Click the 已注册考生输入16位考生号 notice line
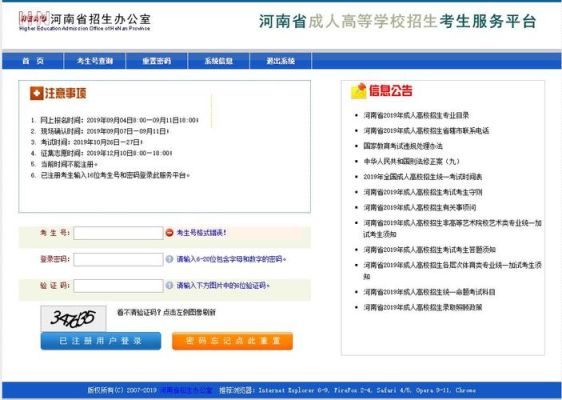Image resolution: width=562 pixels, height=400 pixels. click(x=115, y=176)
